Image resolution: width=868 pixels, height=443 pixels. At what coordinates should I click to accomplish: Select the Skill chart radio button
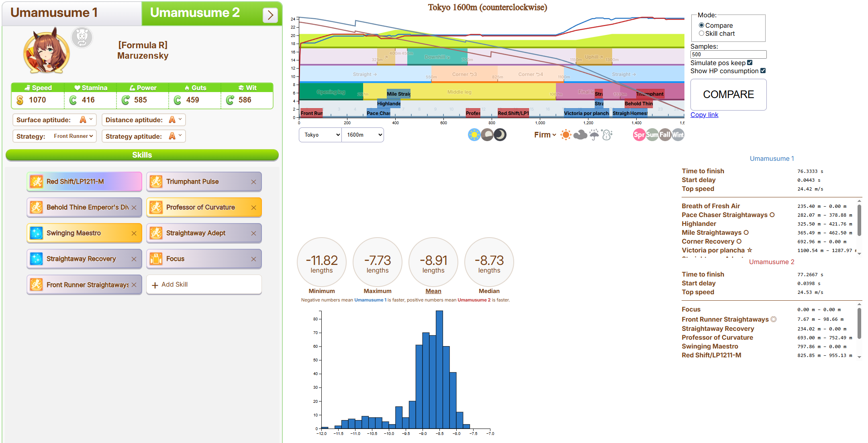coord(701,33)
